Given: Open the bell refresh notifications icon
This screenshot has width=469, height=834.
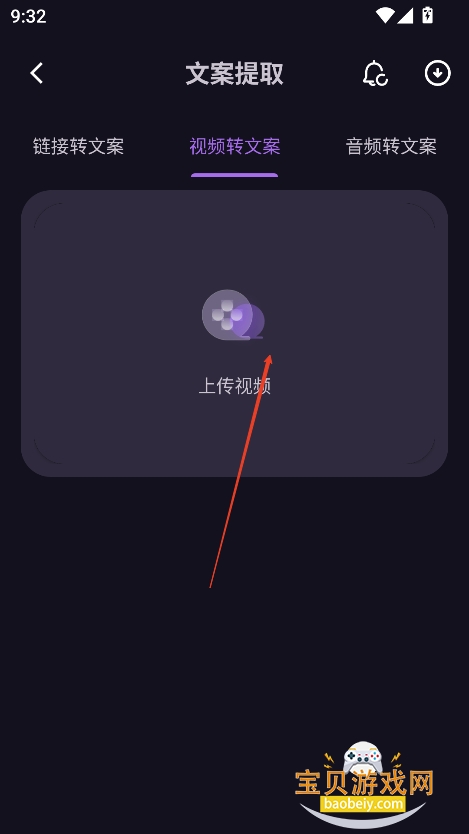Looking at the screenshot, I should click(x=375, y=73).
